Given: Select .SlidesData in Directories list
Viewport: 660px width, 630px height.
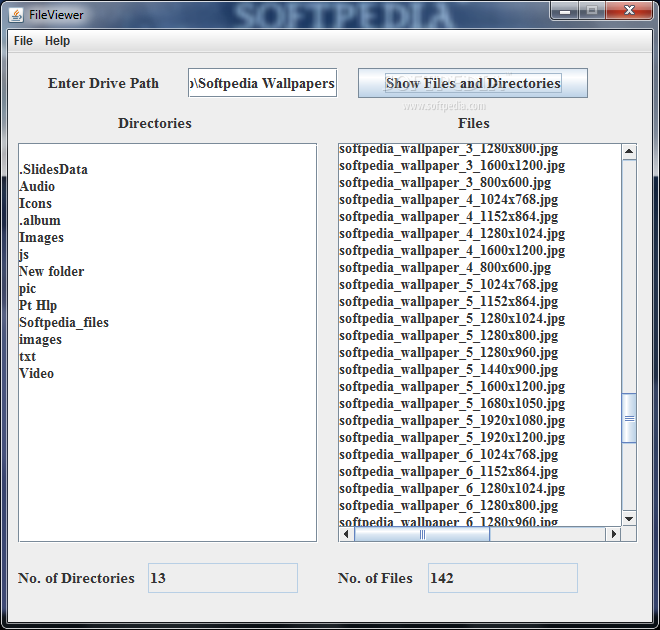Looking at the screenshot, I should pyautogui.click(x=53, y=169).
